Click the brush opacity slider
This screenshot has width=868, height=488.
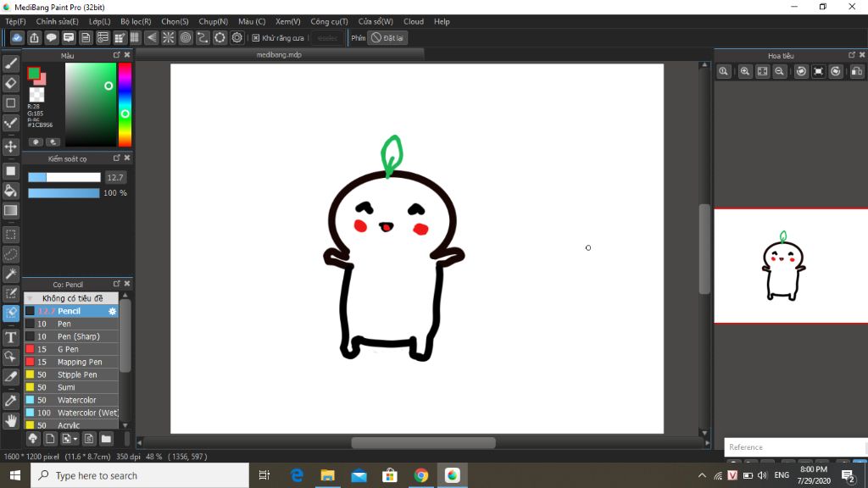tap(64, 192)
